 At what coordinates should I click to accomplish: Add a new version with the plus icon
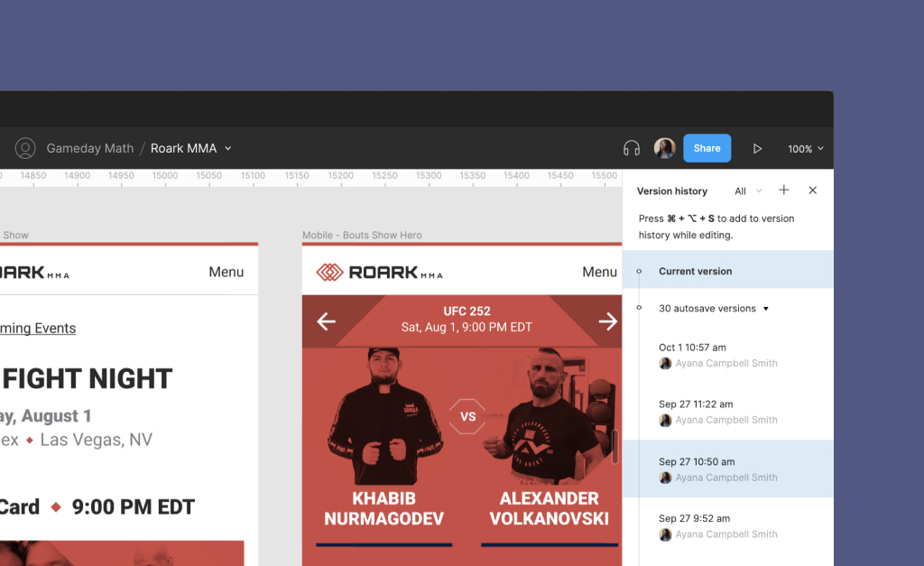click(784, 190)
